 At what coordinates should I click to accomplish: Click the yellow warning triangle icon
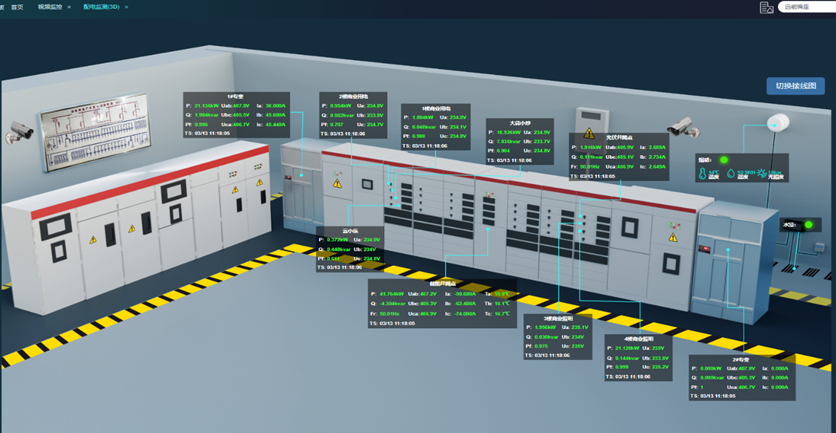point(589,134)
